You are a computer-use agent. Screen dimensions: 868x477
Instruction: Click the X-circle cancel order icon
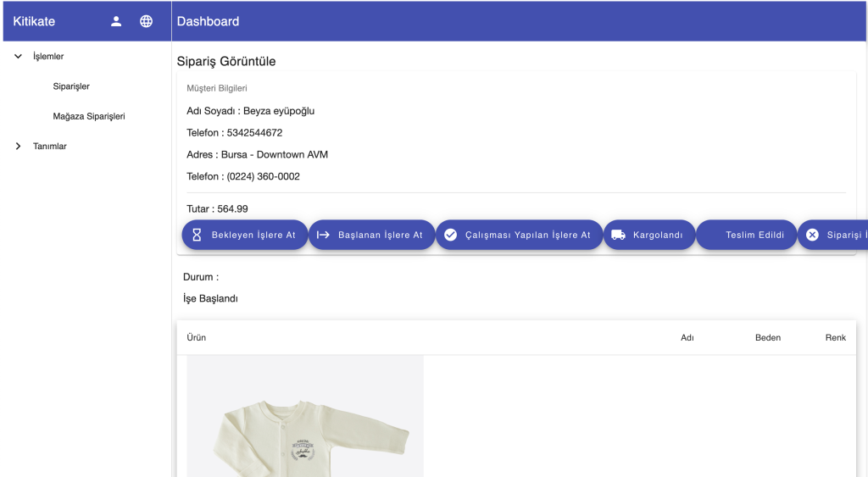coord(812,235)
